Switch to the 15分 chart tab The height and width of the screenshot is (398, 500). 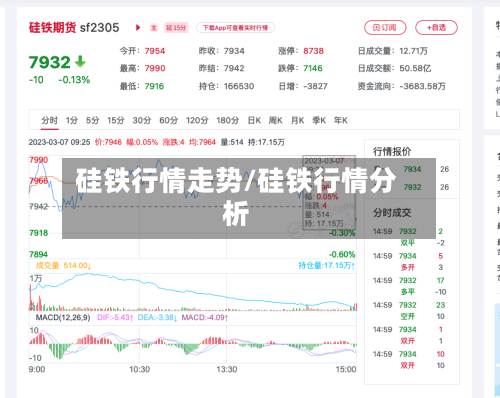[116, 120]
